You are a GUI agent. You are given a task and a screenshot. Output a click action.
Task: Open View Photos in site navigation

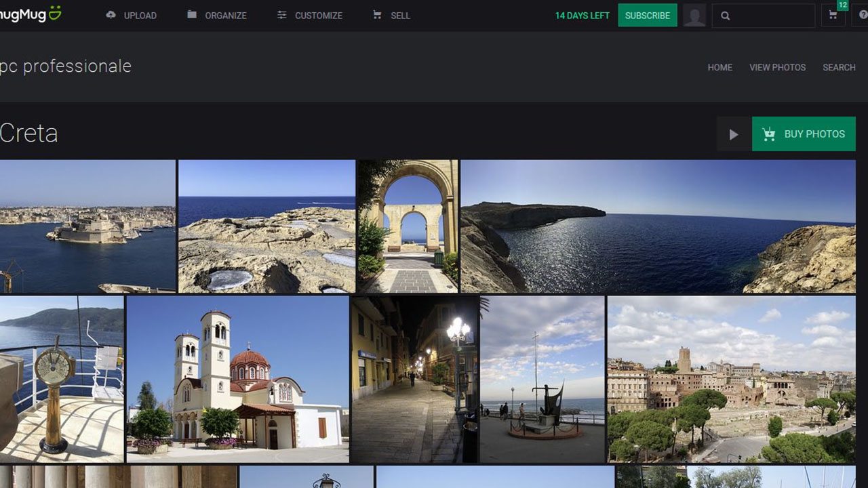tap(777, 67)
